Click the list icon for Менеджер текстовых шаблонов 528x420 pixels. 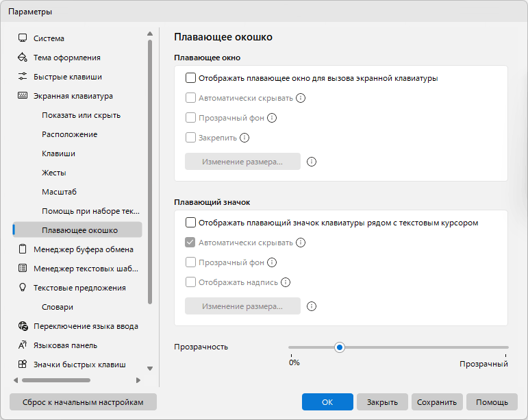tap(23, 268)
